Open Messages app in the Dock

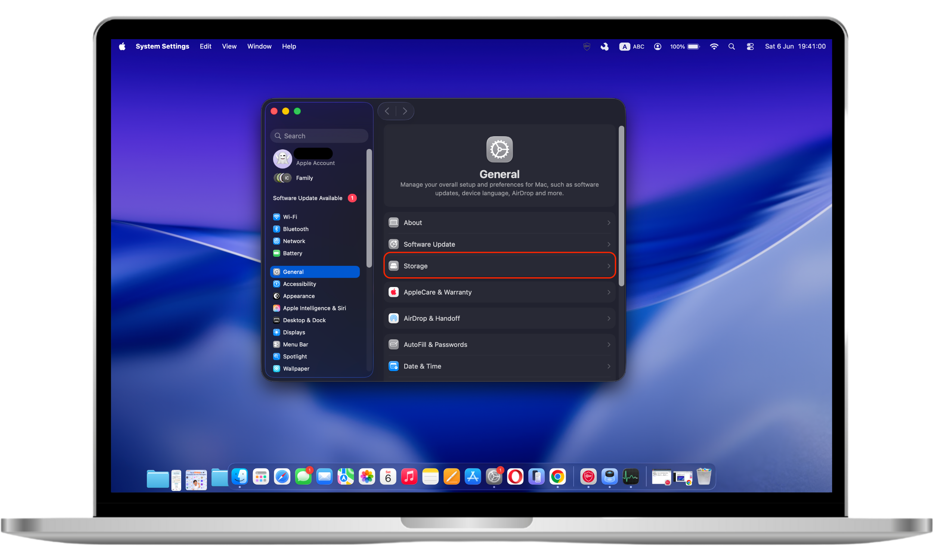[303, 477]
